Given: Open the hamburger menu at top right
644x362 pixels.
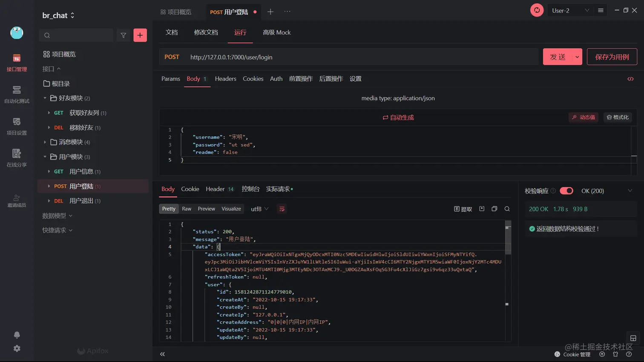Looking at the screenshot, I should pos(601,10).
